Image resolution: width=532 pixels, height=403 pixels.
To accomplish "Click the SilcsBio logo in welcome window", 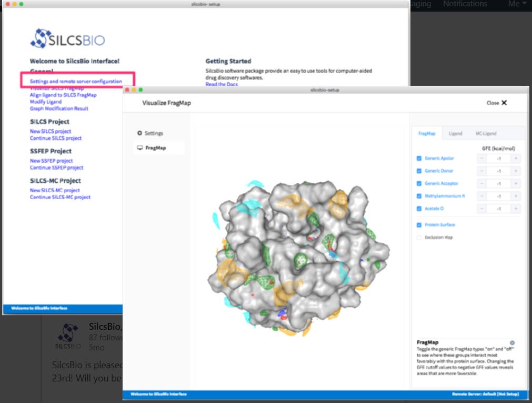I will 67,39.
